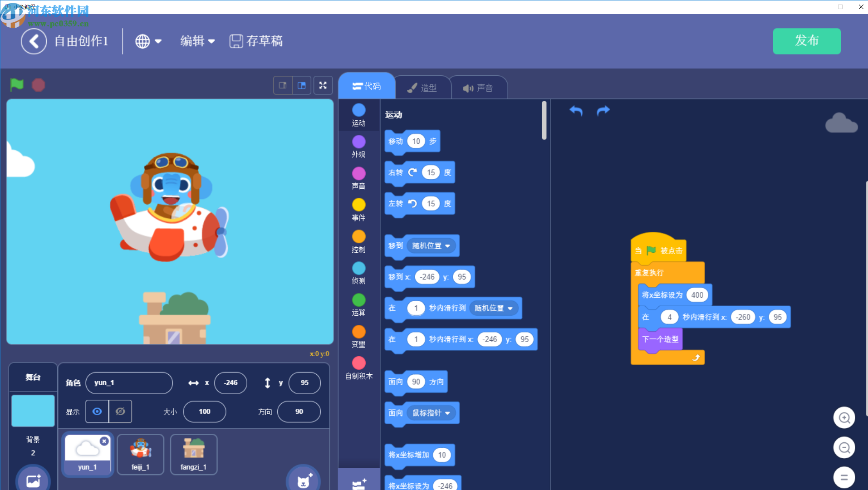Select the 事件 events block category
868x490 pixels.
(x=358, y=210)
